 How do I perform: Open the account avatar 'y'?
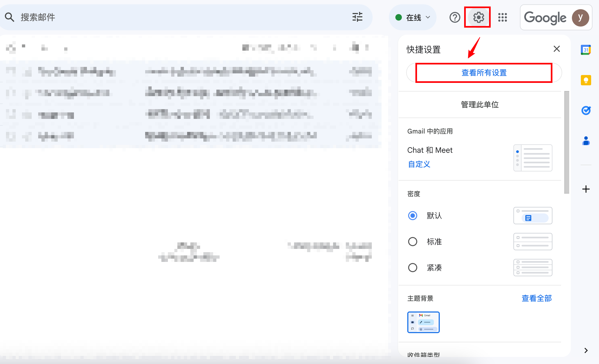[x=580, y=18]
